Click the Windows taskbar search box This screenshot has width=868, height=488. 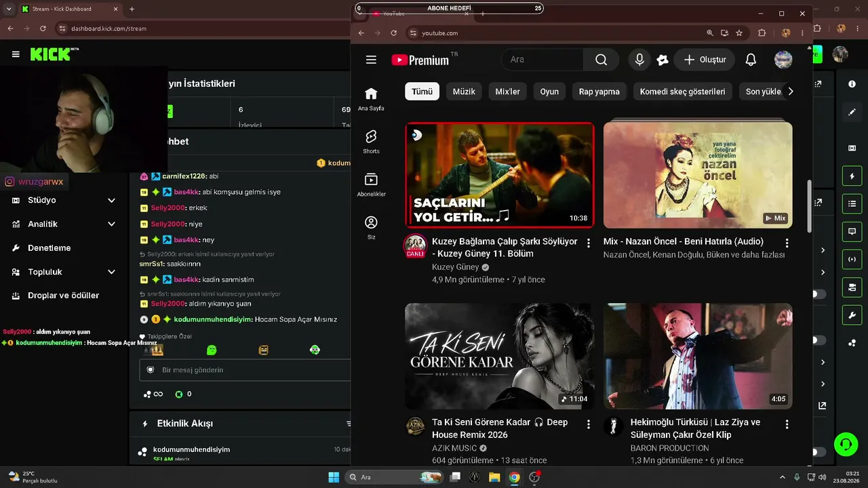pos(394,477)
